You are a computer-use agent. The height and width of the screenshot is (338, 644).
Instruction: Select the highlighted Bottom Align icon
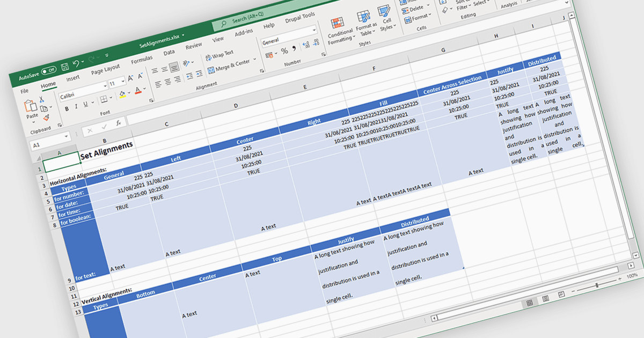point(174,67)
